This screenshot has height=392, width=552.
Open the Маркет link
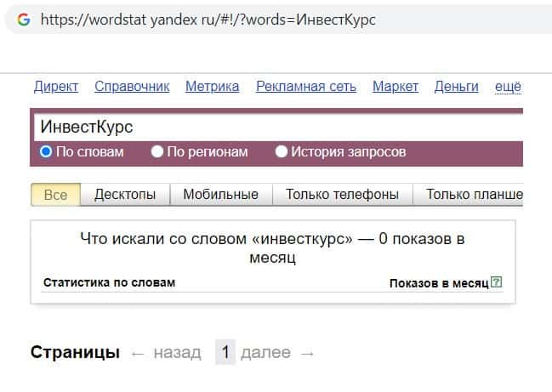[x=396, y=87]
